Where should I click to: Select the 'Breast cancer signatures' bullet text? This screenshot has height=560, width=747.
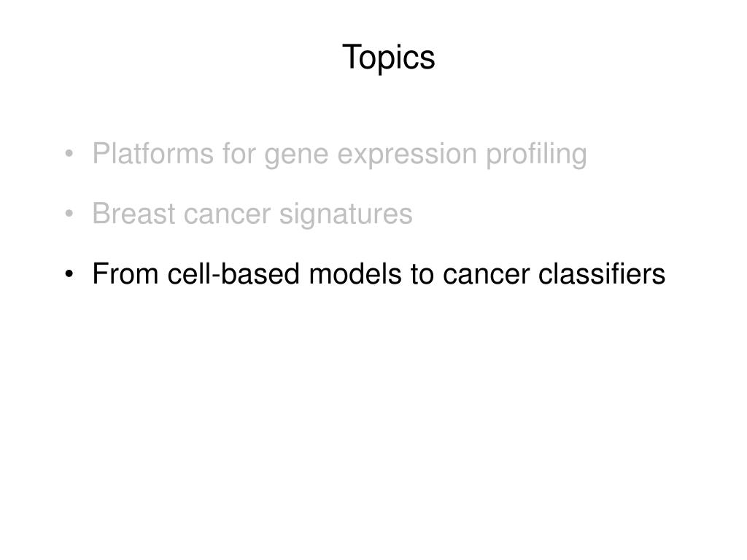pyautogui.click(x=252, y=214)
